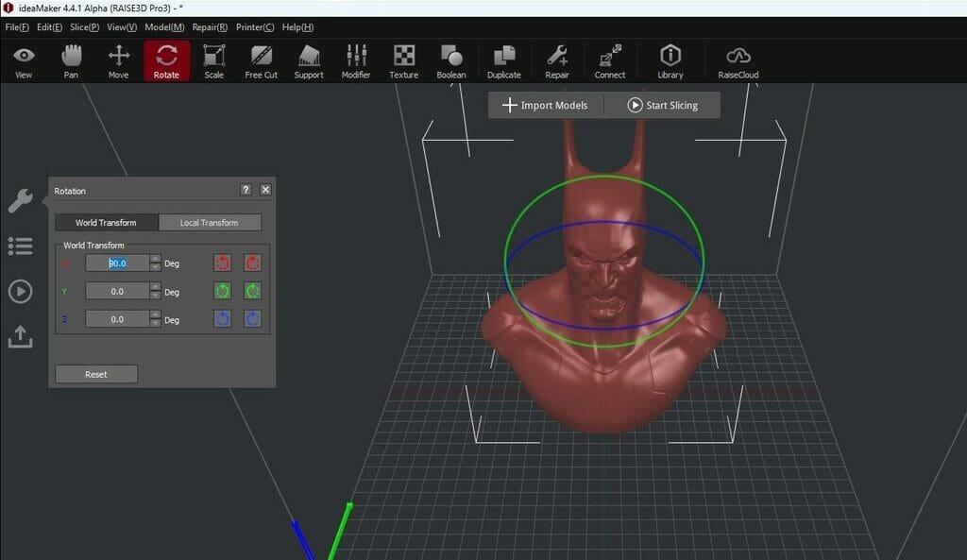Rotate Z counterclockwise with blue arrow button

coord(223,319)
